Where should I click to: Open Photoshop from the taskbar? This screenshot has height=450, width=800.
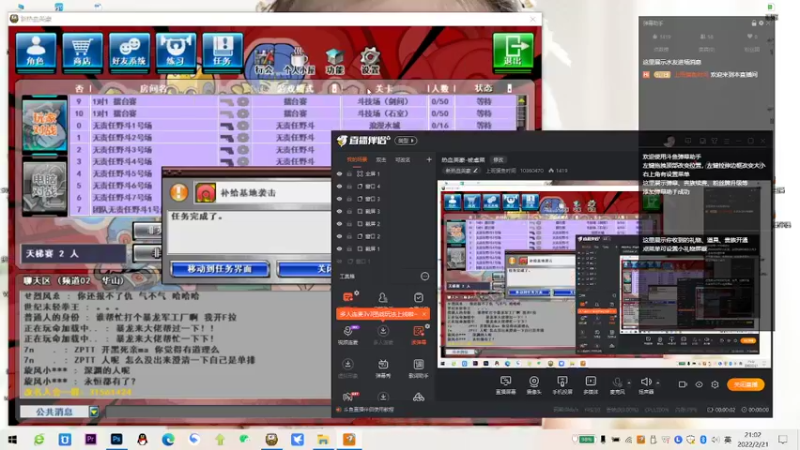(x=116, y=439)
